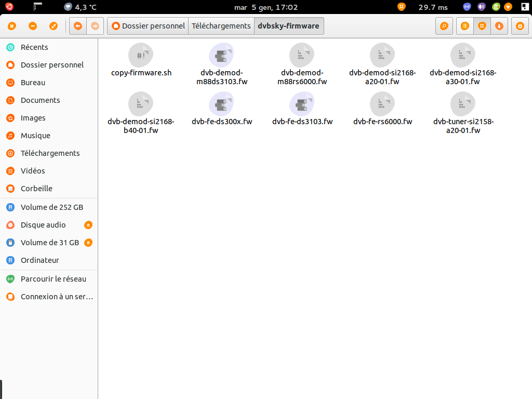Select dvb-demod-si2168-a30-01.fw file icon

[x=462, y=55]
